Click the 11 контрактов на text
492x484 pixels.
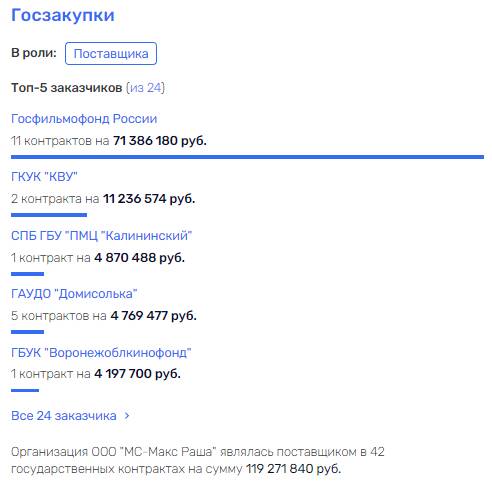60,141
